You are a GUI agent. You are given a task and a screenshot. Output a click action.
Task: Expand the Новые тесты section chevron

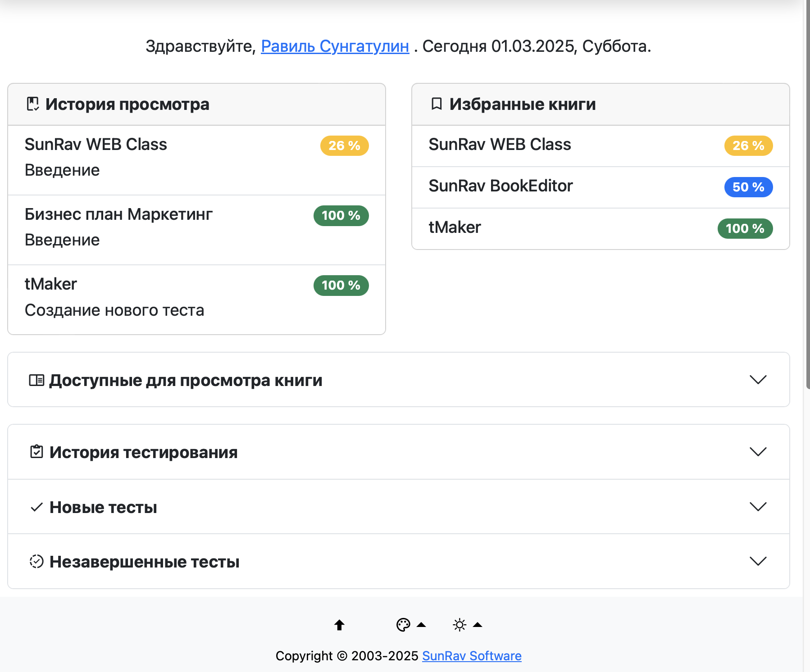pos(758,507)
